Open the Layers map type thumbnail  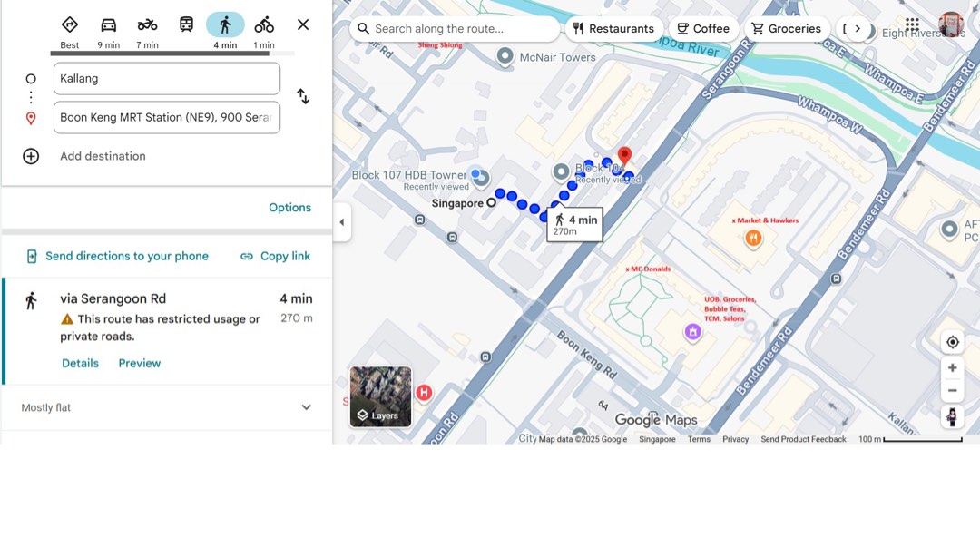[380, 397]
